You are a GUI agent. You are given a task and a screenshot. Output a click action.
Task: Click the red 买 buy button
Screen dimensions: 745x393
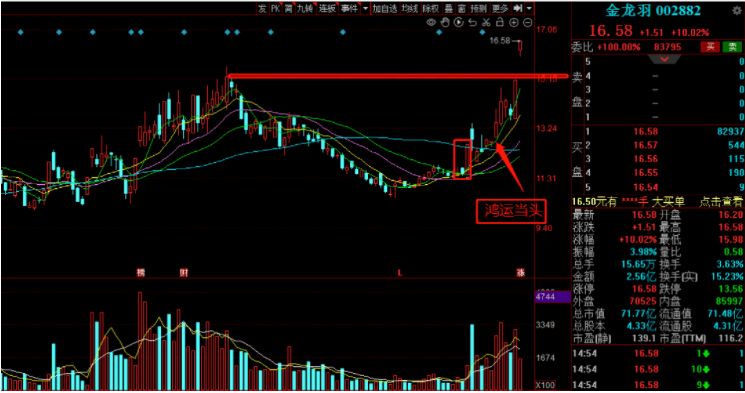pyautogui.click(x=710, y=47)
